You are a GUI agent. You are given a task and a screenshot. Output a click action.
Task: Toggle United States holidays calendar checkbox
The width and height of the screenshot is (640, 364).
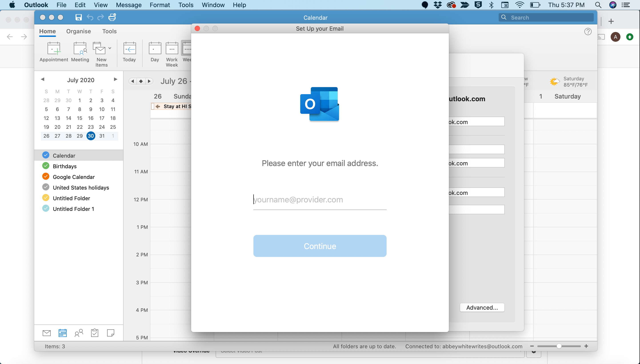pyautogui.click(x=46, y=187)
